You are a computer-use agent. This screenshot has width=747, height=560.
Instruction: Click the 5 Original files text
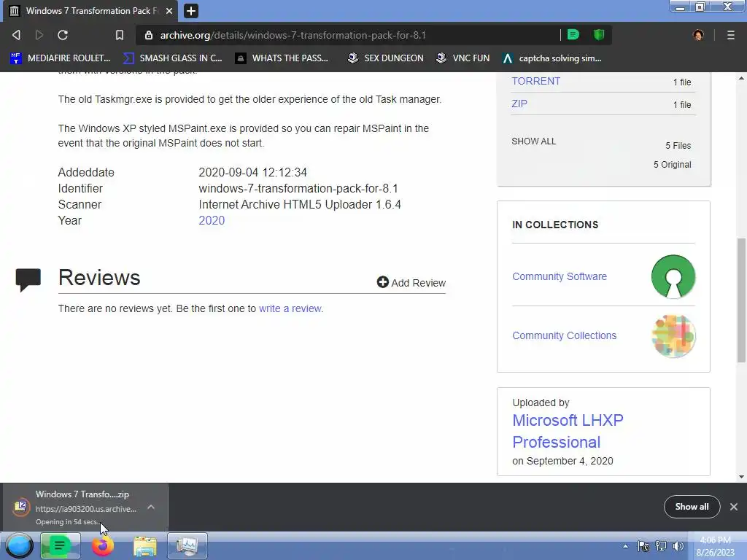pyautogui.click(x=672, y=164)
